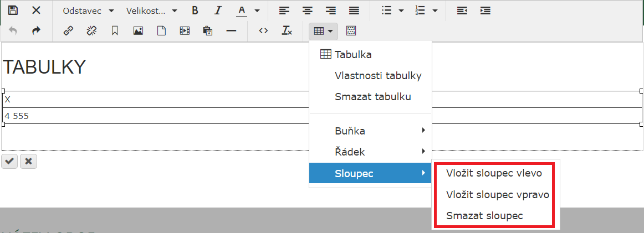Click the insert image icon
644x233 pixels.
point(138,31)
